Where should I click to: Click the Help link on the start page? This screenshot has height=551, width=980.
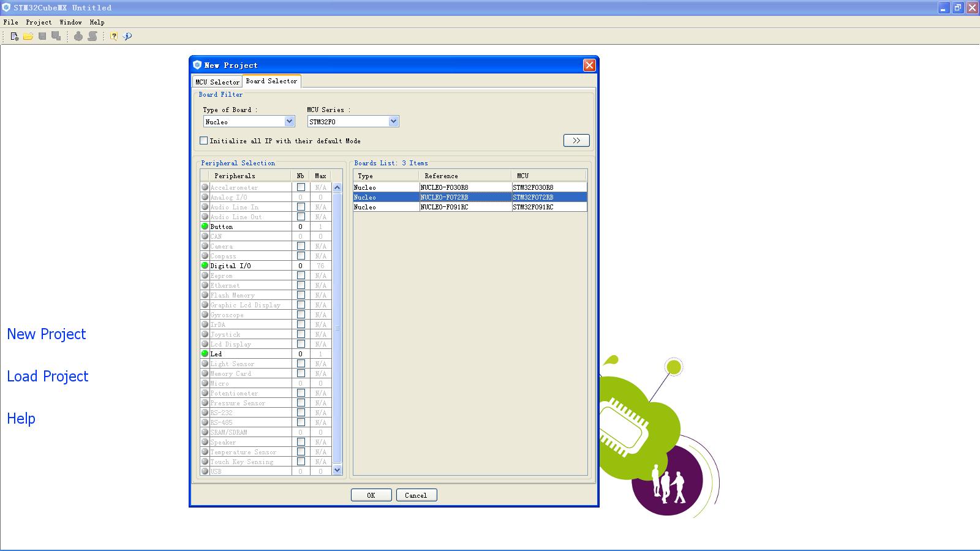pyautogui.click(x=21, y=419)
